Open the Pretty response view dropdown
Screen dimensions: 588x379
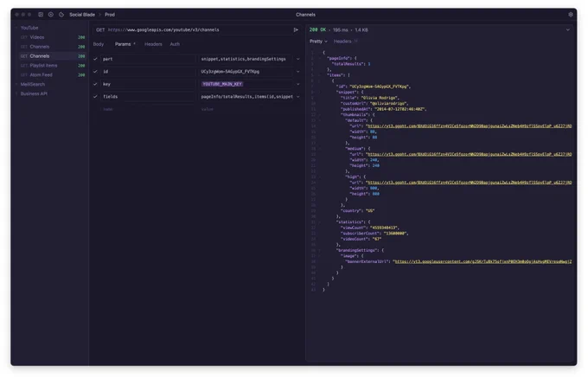click(x=318, y=42)
